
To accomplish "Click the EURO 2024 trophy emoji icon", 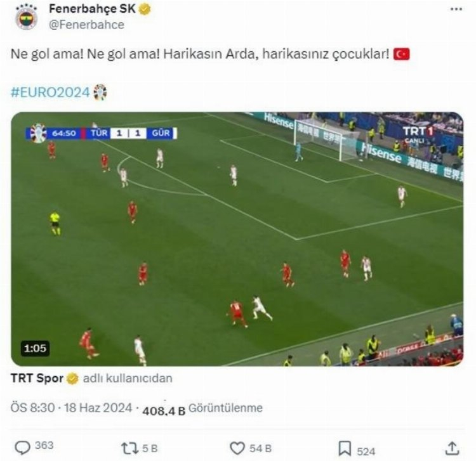I will 100,92.
